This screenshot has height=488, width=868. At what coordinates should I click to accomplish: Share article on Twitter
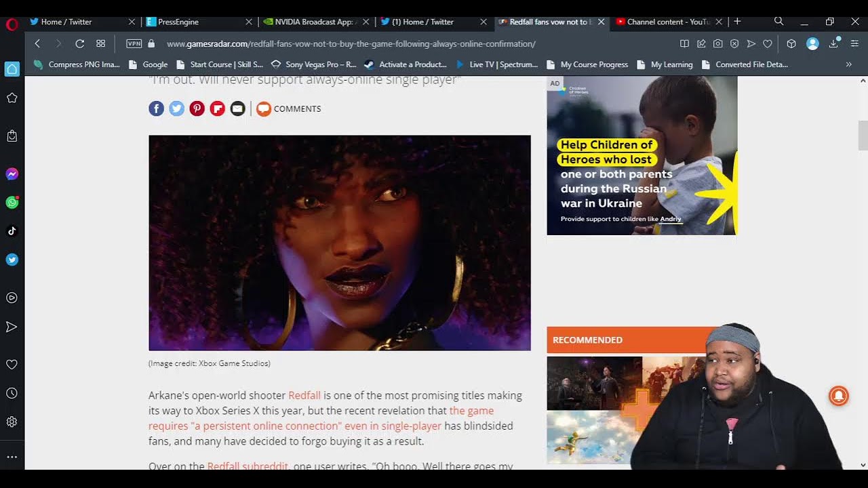177,108
